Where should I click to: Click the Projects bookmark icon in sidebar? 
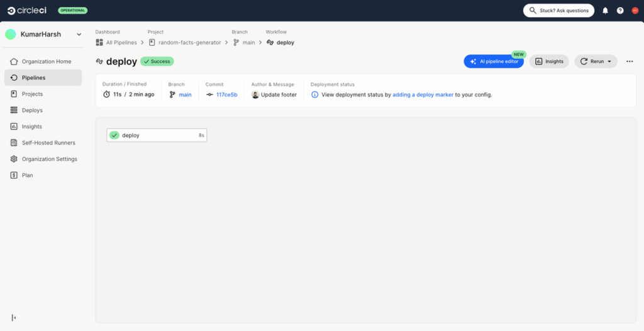coord(14,94)
